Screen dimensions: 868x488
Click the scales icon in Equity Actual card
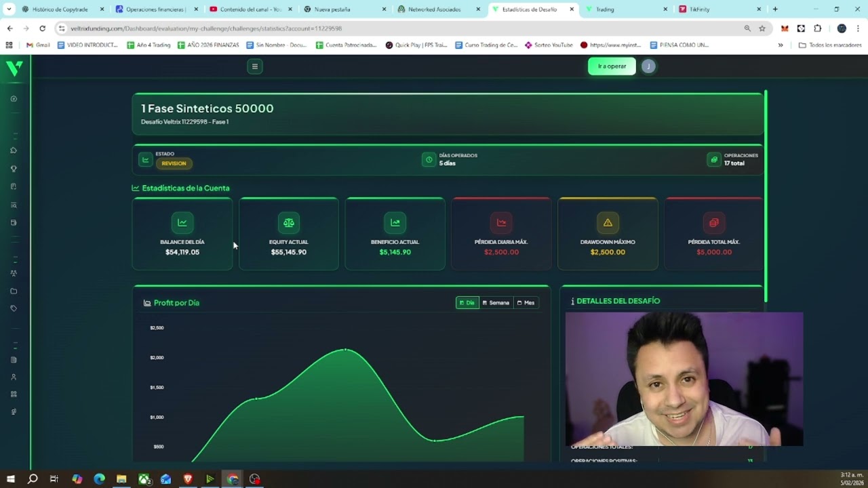click(x=289, y=222)
